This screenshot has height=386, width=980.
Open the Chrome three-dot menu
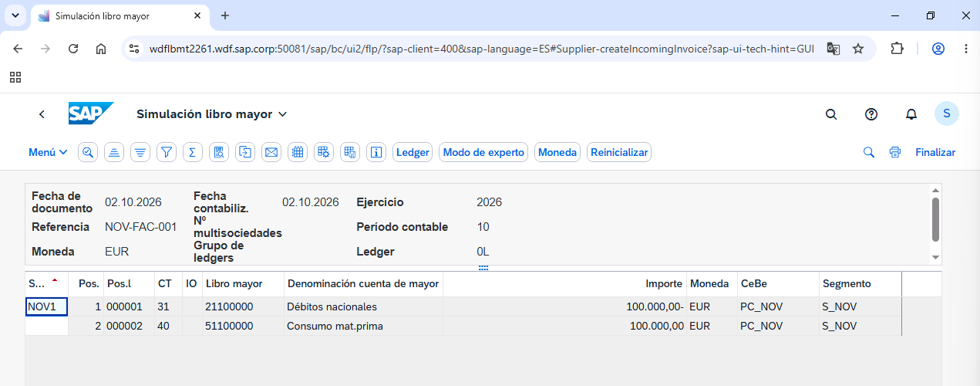click(x=966, y=49)
